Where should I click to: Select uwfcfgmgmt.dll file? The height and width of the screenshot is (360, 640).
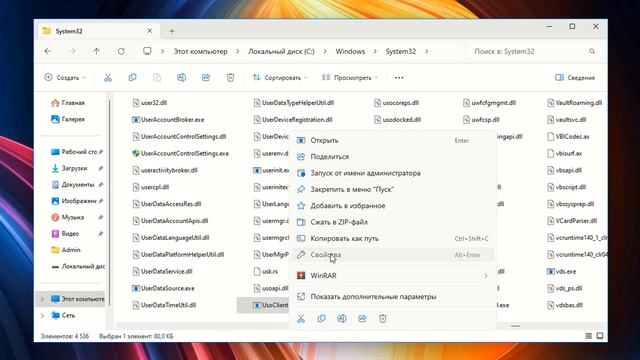pyautogui.click(x=489, y=103)
